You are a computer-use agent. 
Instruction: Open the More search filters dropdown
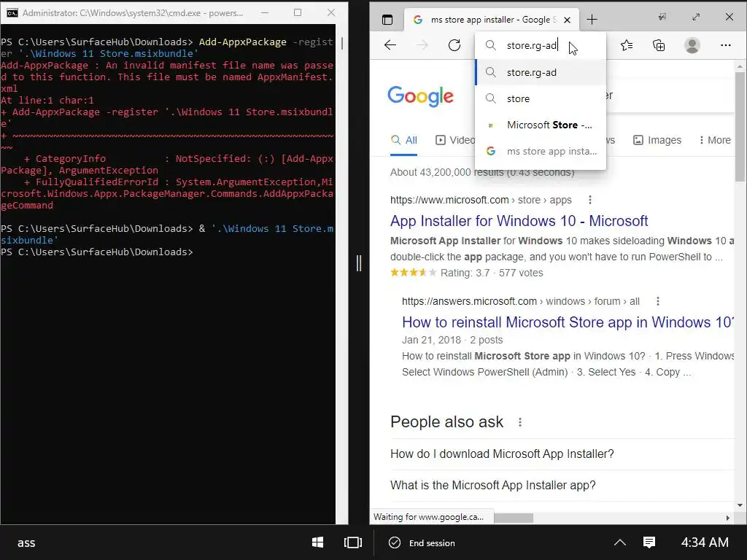pos(715,140)
